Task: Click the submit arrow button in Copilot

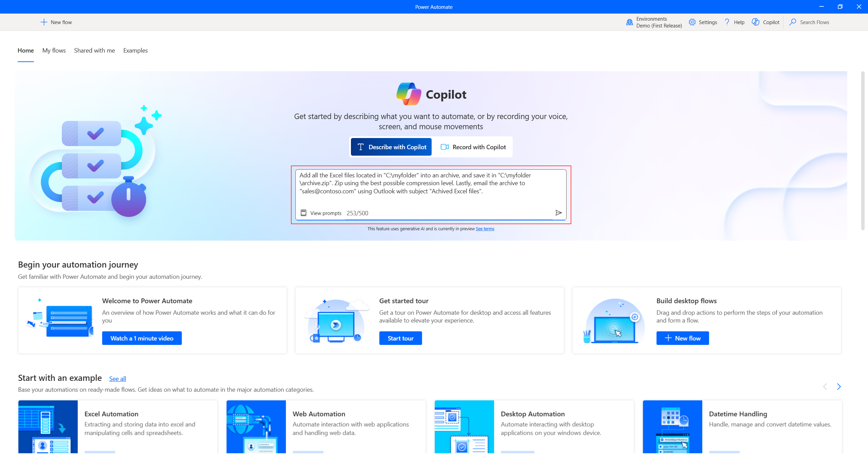Action: click(x=558, y=213)
